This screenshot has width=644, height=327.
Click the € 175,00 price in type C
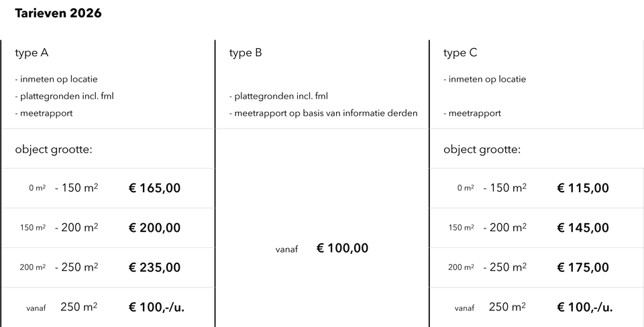click(x=583, y=267)
